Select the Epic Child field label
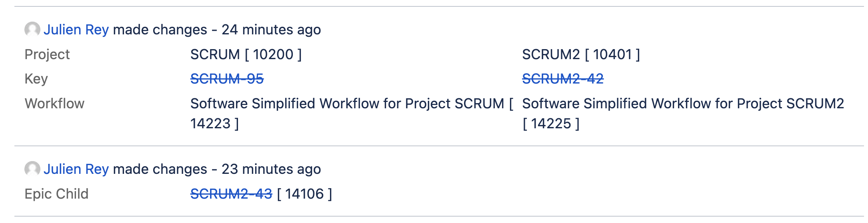This screenshot has width=868, height=223. pyautogui.click(x=56, y=194)
